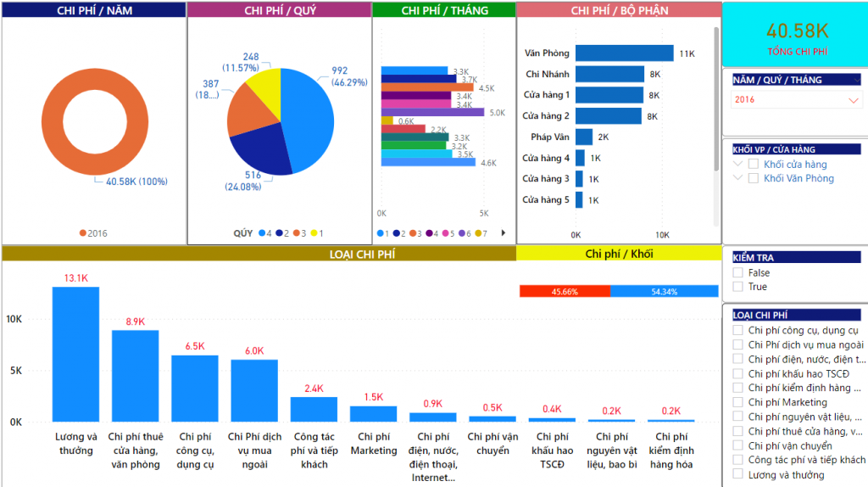Select the Cửa hàng 2 bar
This screenshot has width=868, height=487.
click(609, 115)
